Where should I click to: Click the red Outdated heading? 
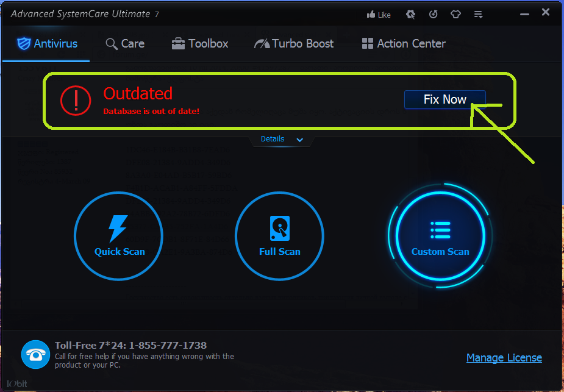(x=138, y=93)
